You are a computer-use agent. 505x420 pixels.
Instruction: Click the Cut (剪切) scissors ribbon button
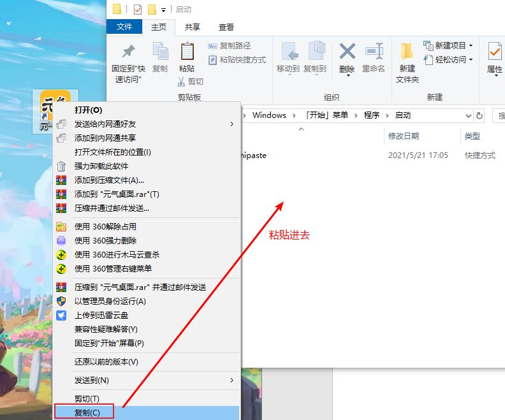191,82
